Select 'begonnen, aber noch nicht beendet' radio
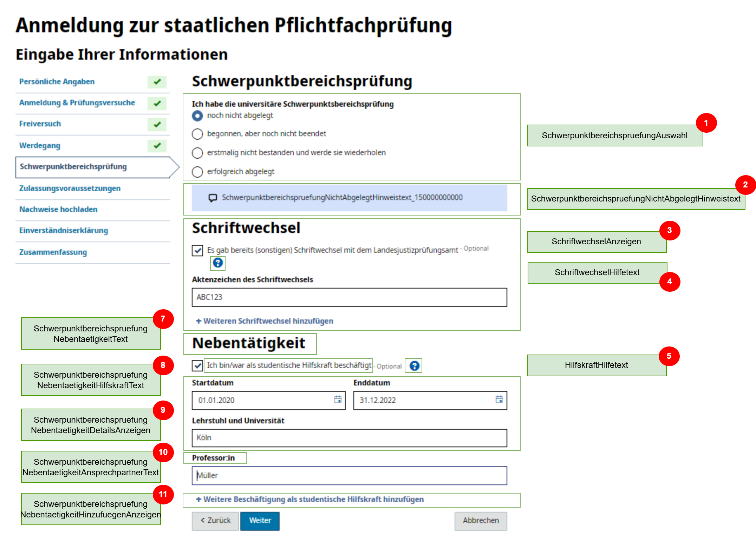756x542 pixels. tap(197, 134)
